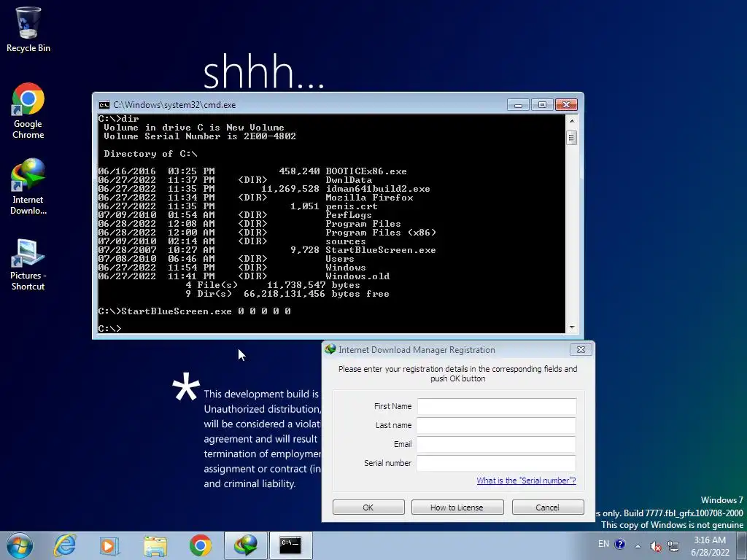Screen dimensions: 747x560
Task: Switch to cmd.exe taskbar button
Action: (290, 545)
